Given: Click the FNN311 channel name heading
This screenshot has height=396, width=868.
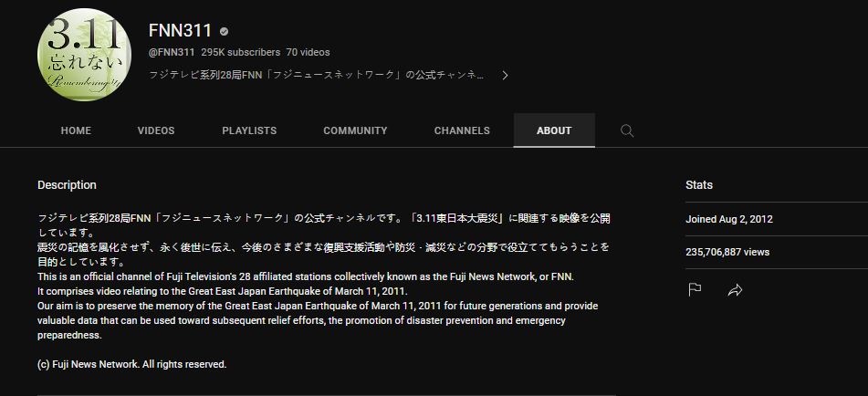Looking at the screenshot, I should [180, 31].
